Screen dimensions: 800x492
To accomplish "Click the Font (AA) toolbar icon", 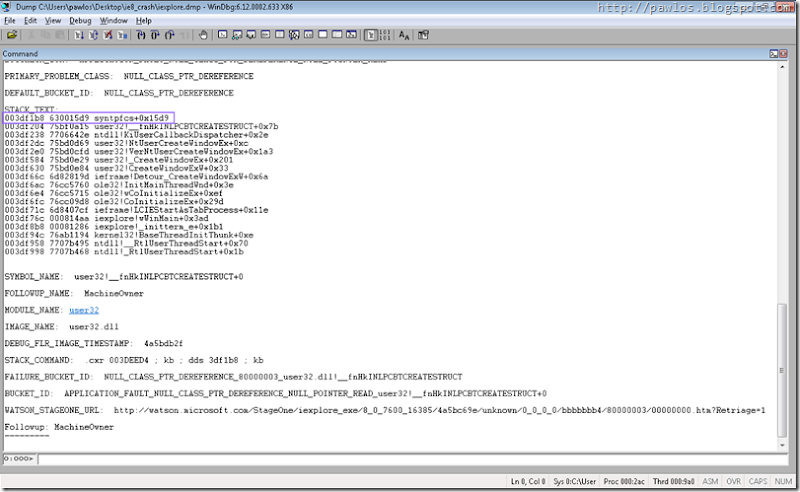I will [404, 35].
